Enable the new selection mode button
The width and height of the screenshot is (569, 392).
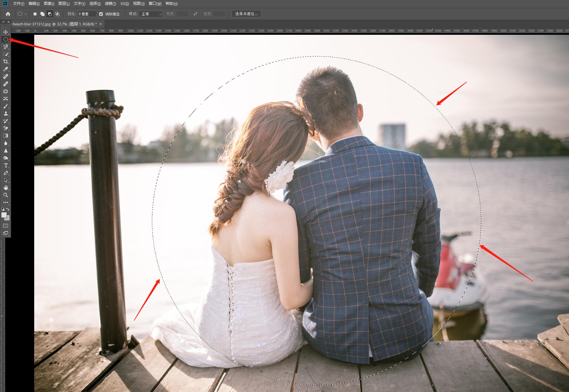coord(35,14)
